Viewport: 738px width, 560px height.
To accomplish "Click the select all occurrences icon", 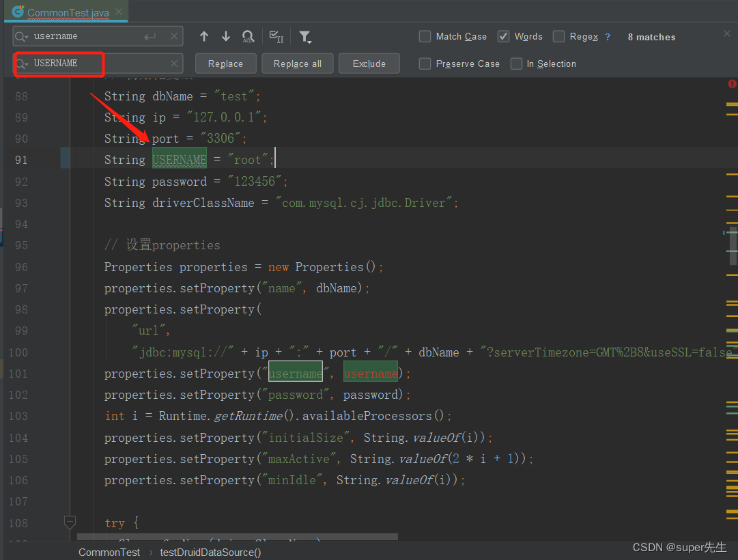I will 276,36.
